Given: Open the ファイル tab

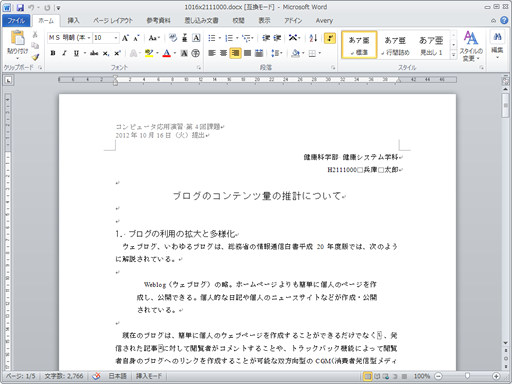Looking at the screenshot, I should coord(16,21).
